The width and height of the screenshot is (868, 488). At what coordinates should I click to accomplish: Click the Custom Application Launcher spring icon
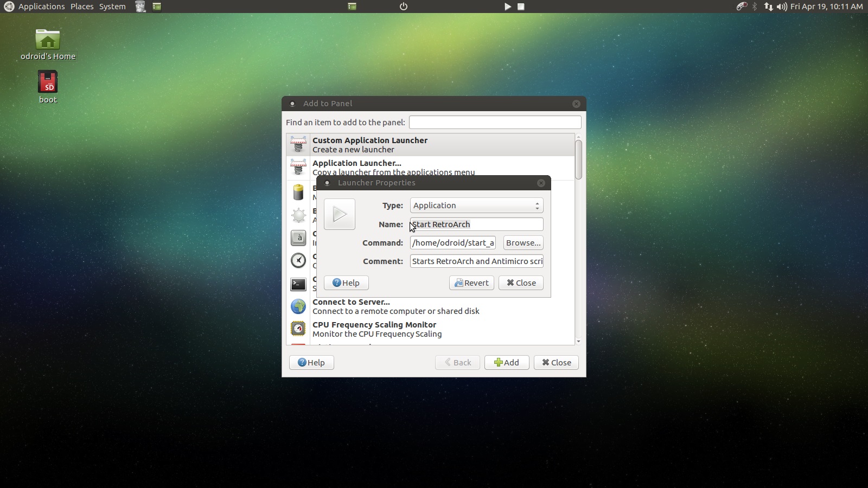tap(299, 145)
